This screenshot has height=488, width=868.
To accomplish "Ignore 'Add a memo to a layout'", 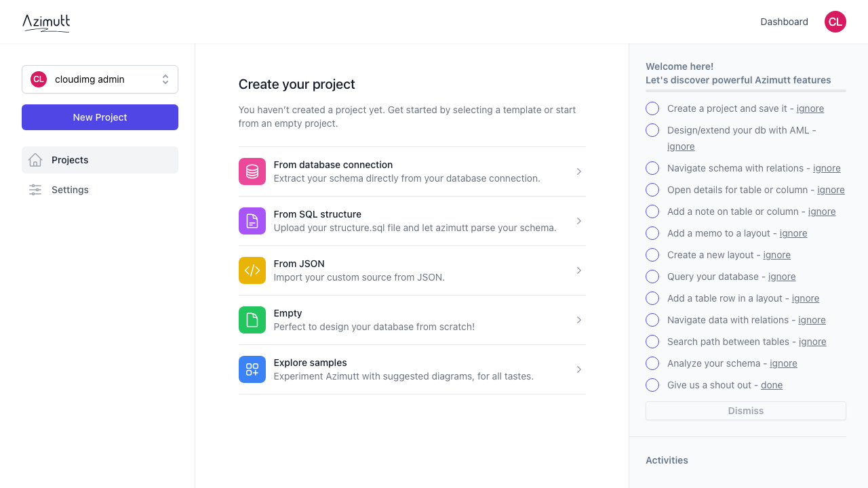I will pos(793,233).
